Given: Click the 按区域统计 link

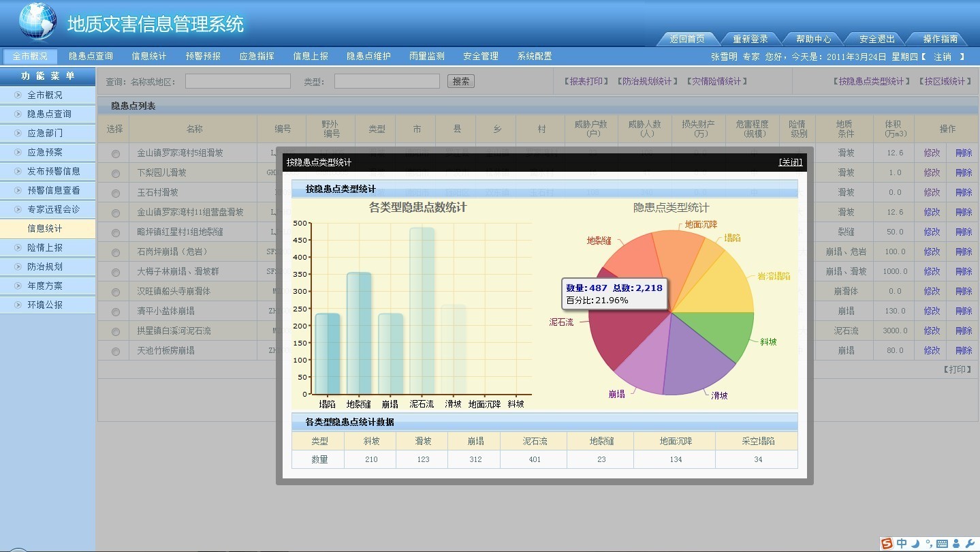Looking at the screenshot, I should pos(945,81).
